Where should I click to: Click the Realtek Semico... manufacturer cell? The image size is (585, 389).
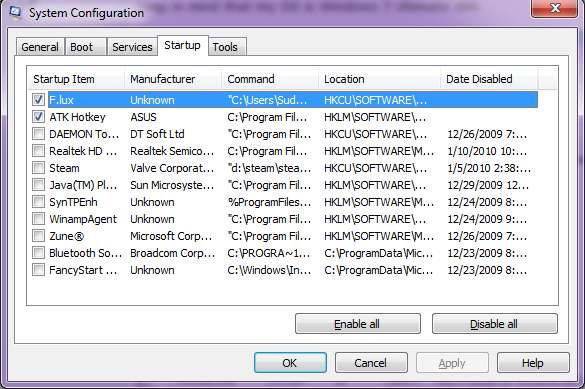click(x=172, y=151)
